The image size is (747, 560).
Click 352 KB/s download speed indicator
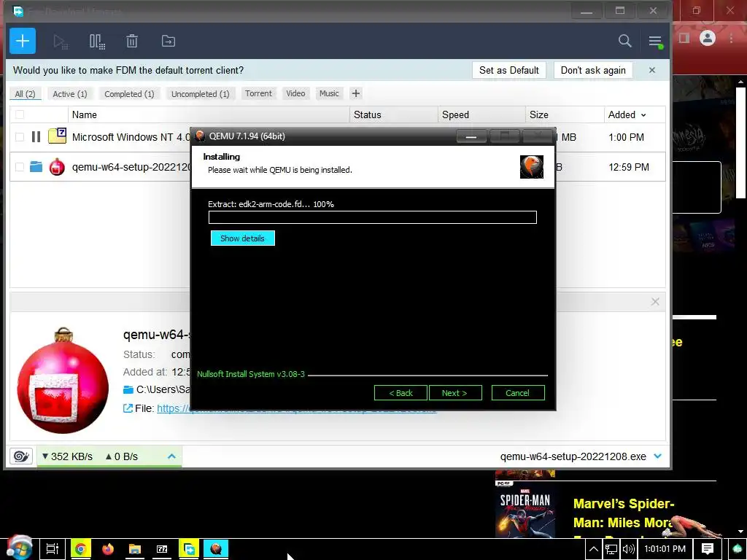pyautogui.click(x=68, y=456)
